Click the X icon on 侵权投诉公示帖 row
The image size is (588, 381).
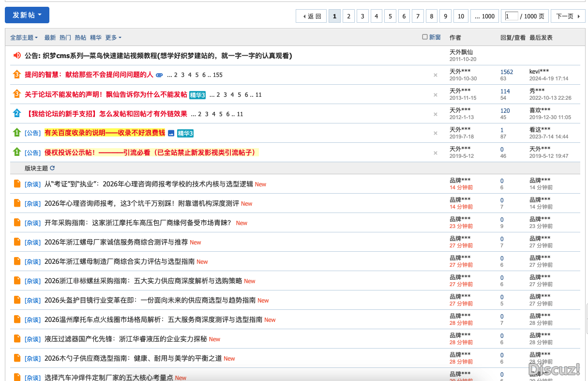435,152
